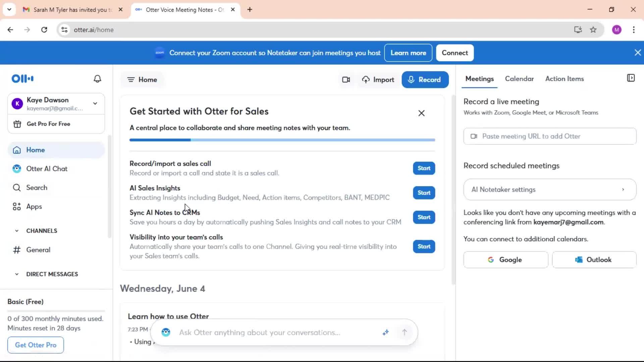
Task: Collapse the right side panel icon
Action: [x=631, y=78]
